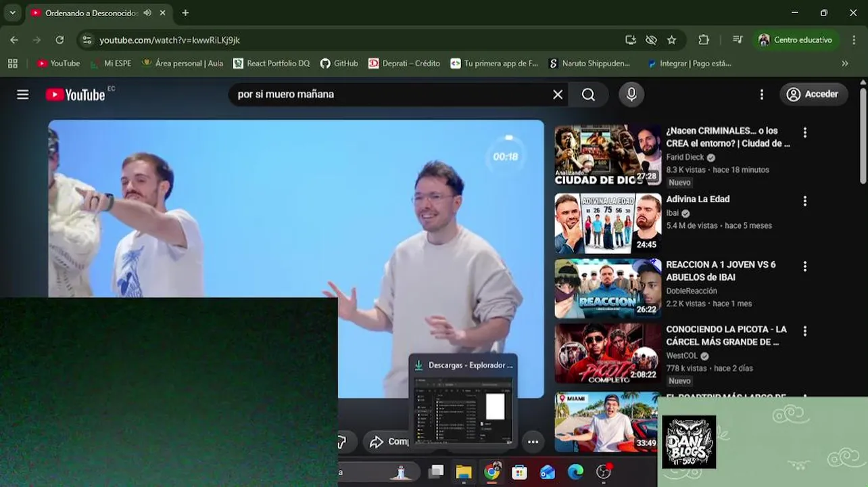Open the media controls icon in toolbar

[738, 40]
